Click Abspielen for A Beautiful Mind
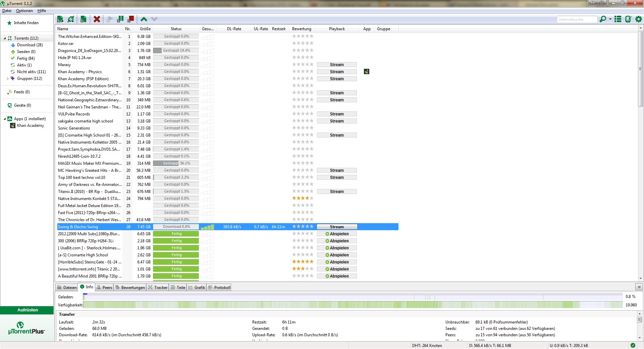 click(x=337, y=276)
